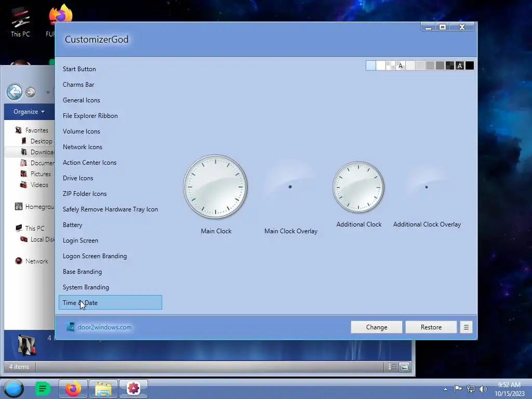Switch Explorer to large icons view
This screenshot has height=399, width=532.
point(404,366)
